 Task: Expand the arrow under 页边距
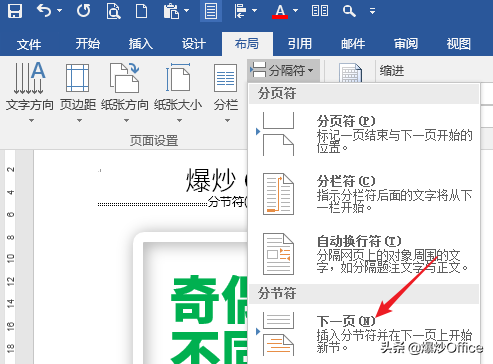79,120
